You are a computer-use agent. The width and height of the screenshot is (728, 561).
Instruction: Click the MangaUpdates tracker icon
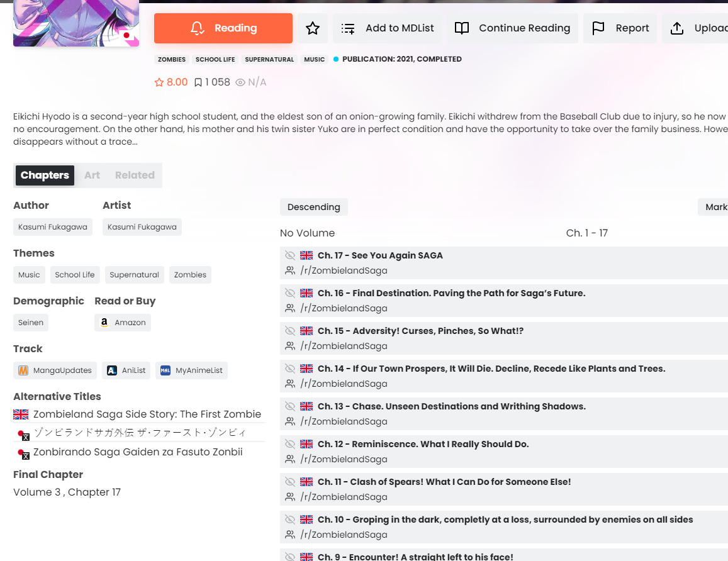point(23,370)
